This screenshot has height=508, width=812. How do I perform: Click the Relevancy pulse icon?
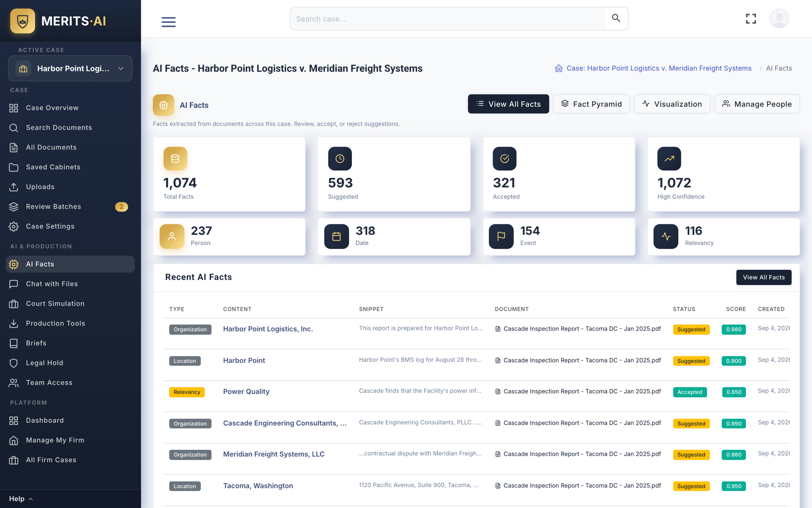click(666, 236)
